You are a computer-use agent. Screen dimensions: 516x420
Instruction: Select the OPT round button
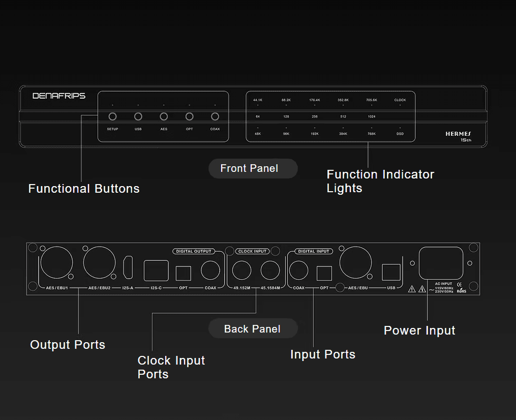pyautogui.click(x=189, y=116)
